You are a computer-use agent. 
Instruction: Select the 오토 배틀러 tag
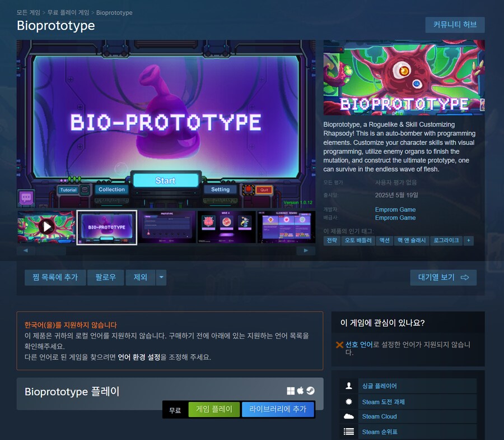[358, 240]
